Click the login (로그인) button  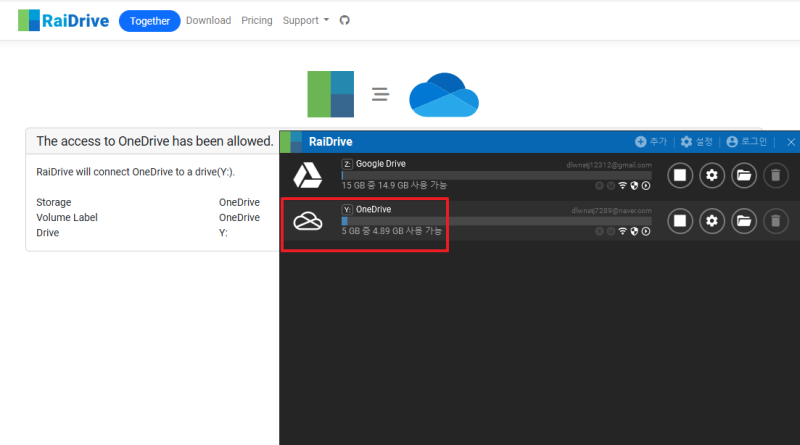coord(746,141)
